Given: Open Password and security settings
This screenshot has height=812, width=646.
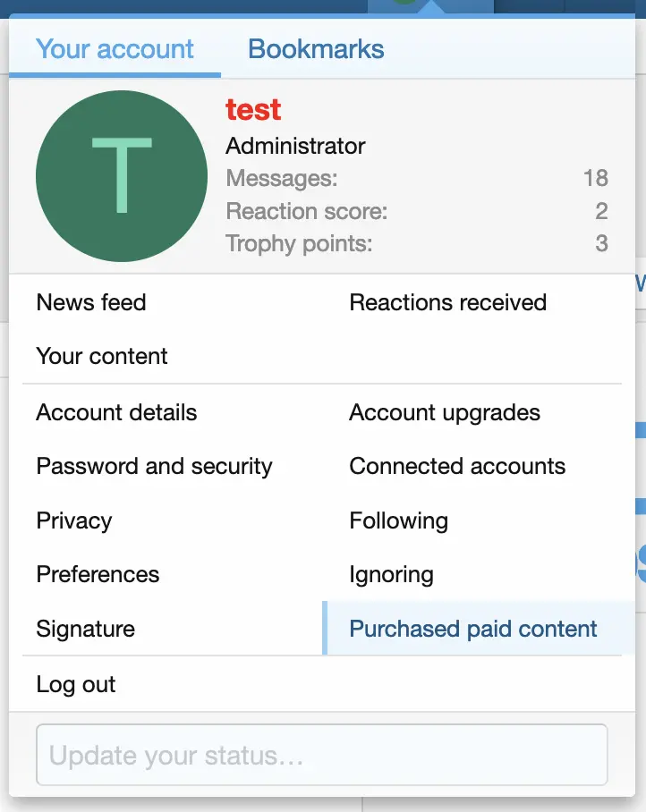Looking at the screenshot, I should point(154,466).
